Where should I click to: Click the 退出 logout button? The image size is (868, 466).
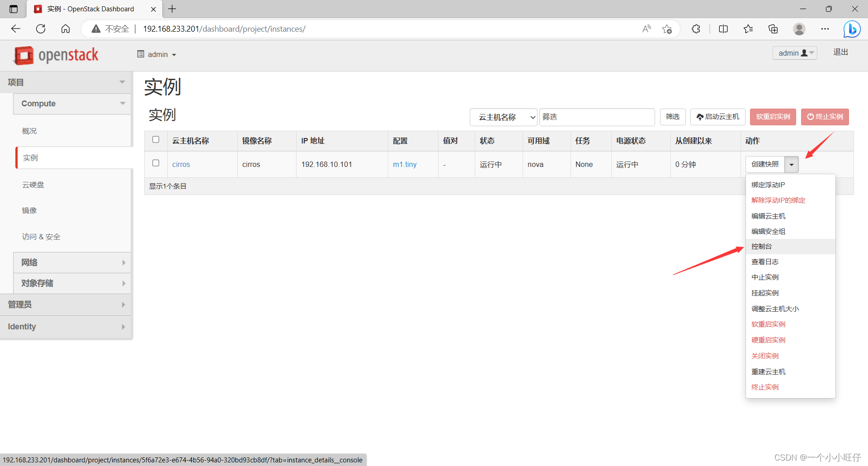click(x=840, y=52)
